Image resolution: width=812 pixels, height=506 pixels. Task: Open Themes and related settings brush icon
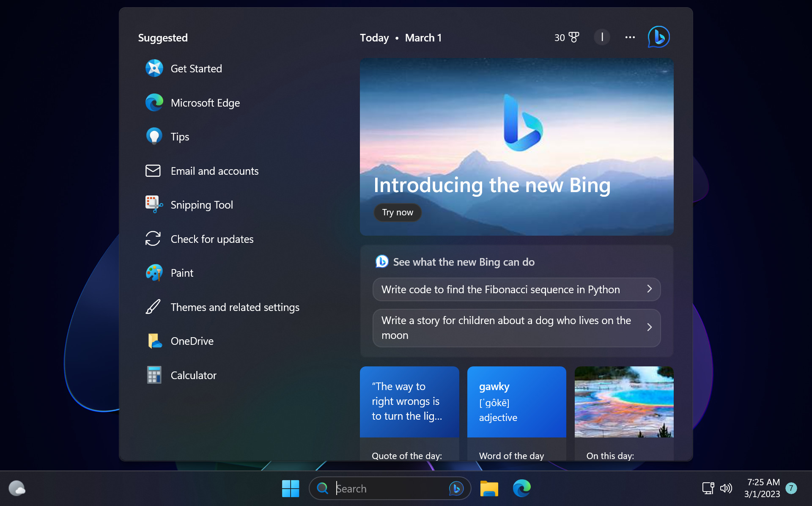point(153,307)
